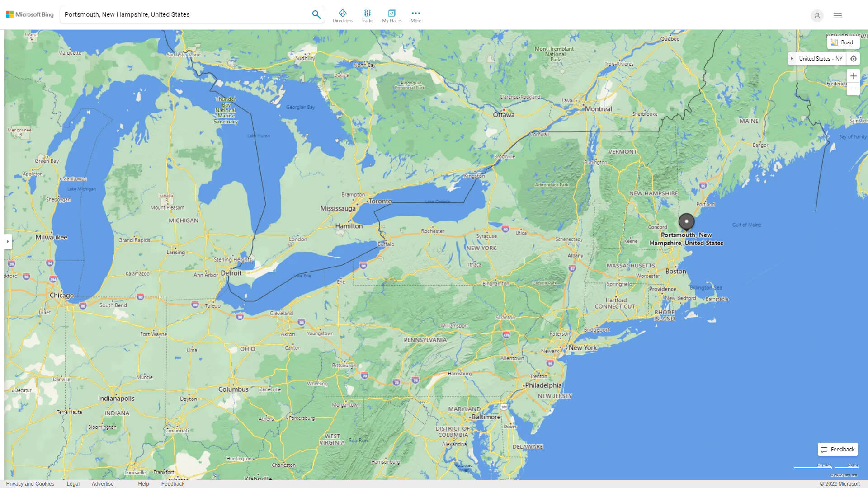
Task: Click the user account icon
Action: click(x=816, y=15)
